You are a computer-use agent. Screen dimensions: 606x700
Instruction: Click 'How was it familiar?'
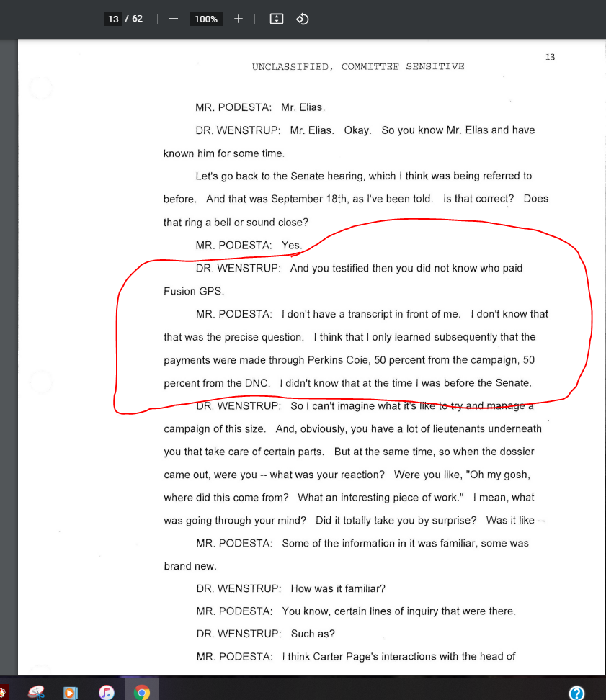pos(338,589)
